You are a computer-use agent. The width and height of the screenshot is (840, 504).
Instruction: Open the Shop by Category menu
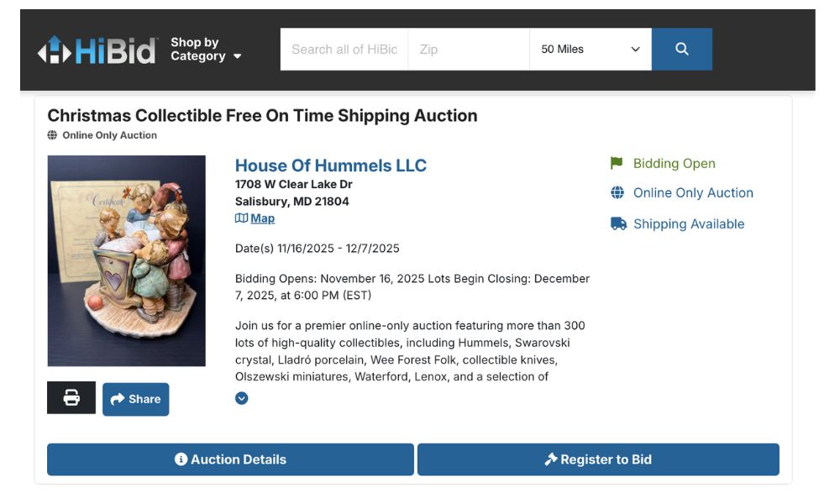point(206,50)
